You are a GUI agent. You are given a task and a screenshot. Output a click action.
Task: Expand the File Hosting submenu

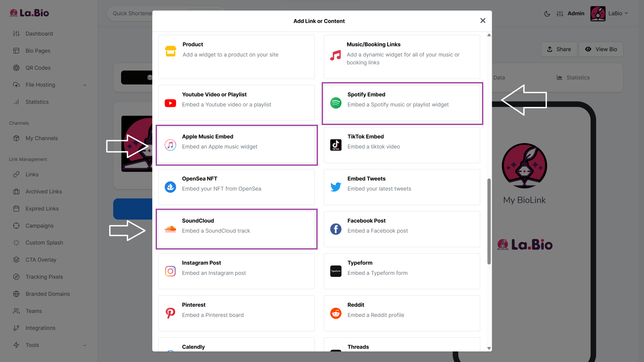click(x=85, y=85)
